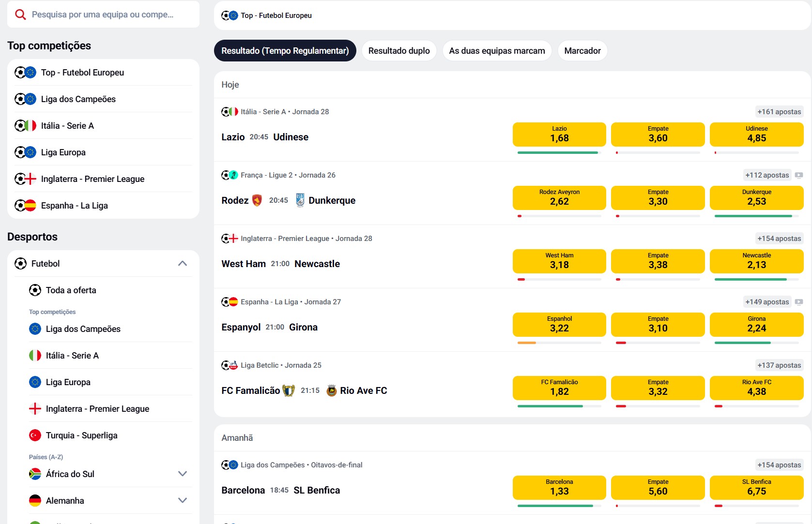Click the Turquia flag icon in sidebar
Screen dimensions: 812x524
35,435
